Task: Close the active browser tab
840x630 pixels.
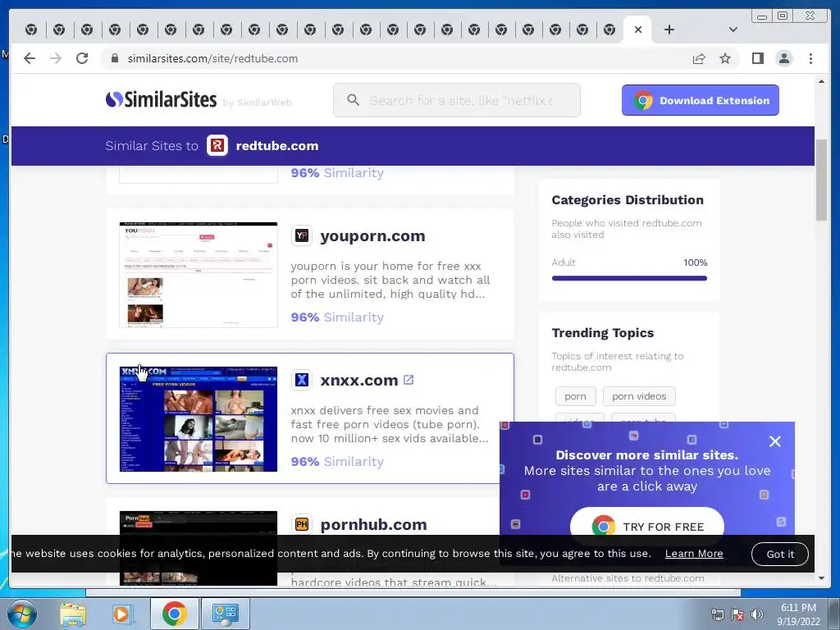Action: pyautogui.click(x=638, y=30)
